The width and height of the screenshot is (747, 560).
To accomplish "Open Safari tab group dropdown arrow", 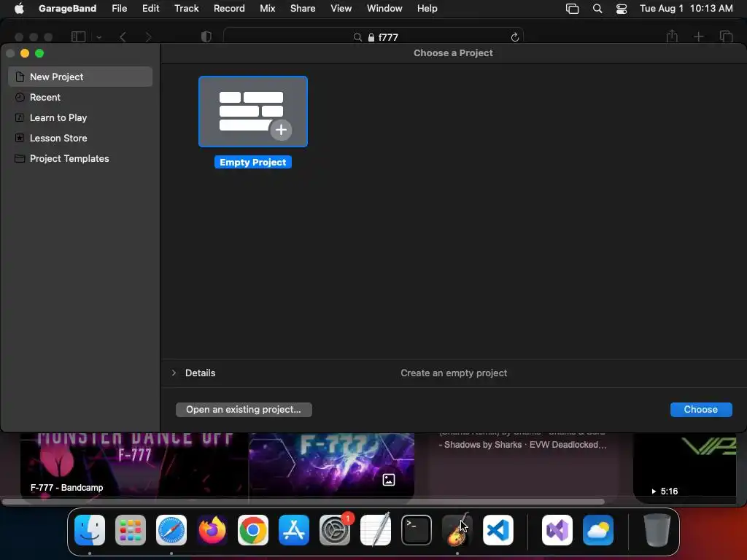I will pos(99,37).
